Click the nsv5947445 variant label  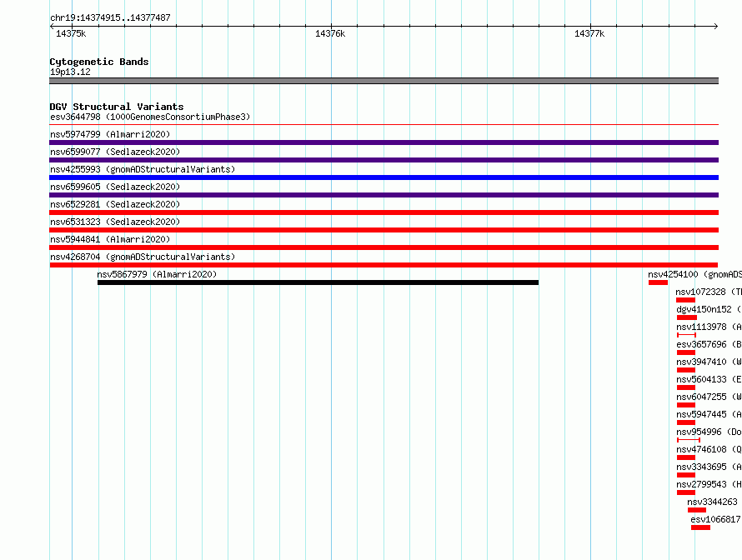click(709, 414)
